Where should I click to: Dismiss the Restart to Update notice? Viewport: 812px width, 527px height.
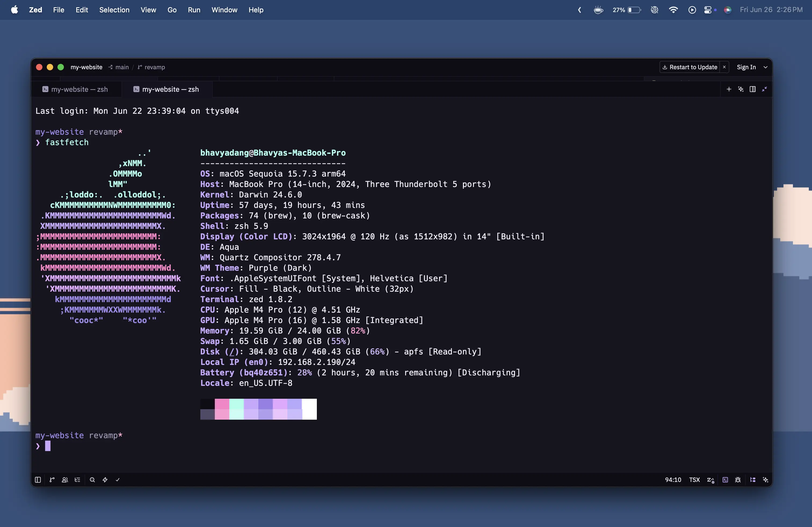pos(724,67)
